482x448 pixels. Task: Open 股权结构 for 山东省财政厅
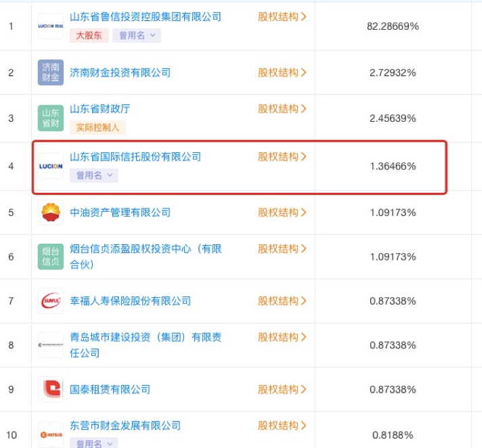(282, 109)
